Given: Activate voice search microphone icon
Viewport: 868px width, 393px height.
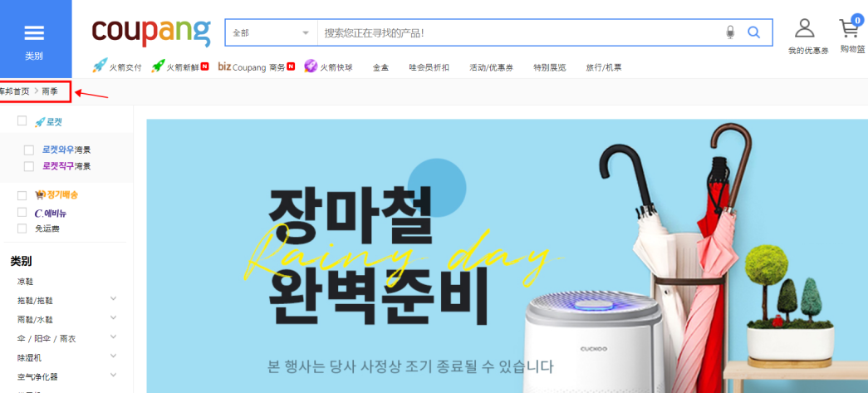Looking at the screenshot, I should [729, 32].
